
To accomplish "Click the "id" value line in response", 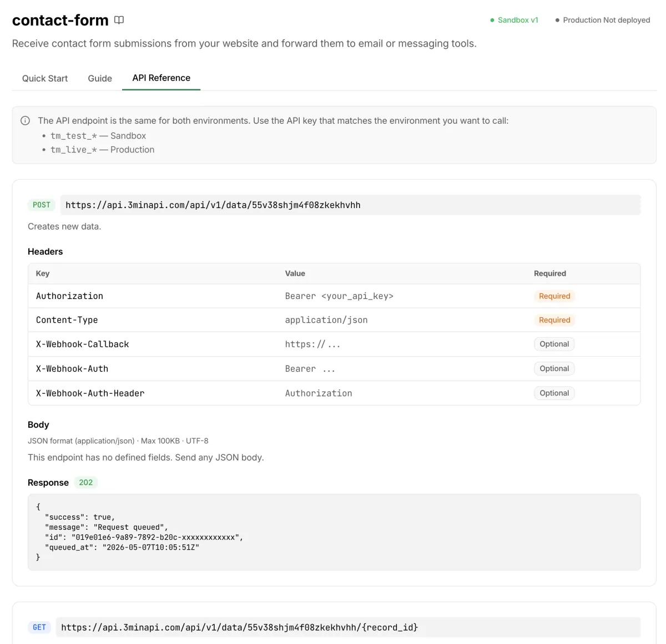I will click(144, 537).
